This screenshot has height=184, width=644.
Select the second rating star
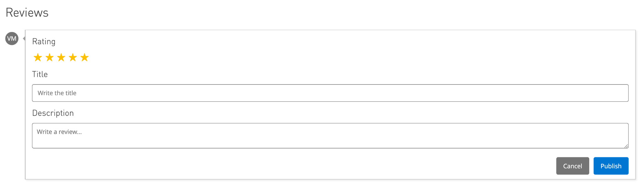pos(49,57)
